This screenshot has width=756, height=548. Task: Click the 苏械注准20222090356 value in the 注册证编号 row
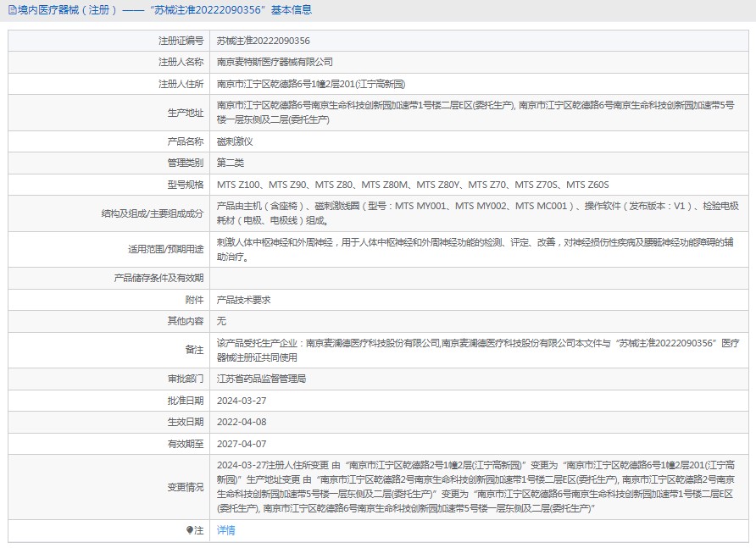[x=264, y=41]
